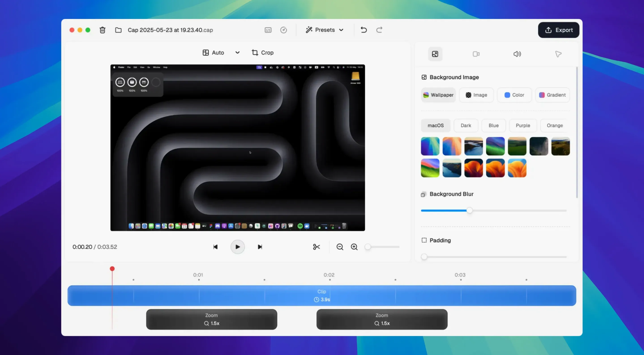Select Wallpaper background type
The width and height of the screenshot is (644, 355).
coord(438,95)
